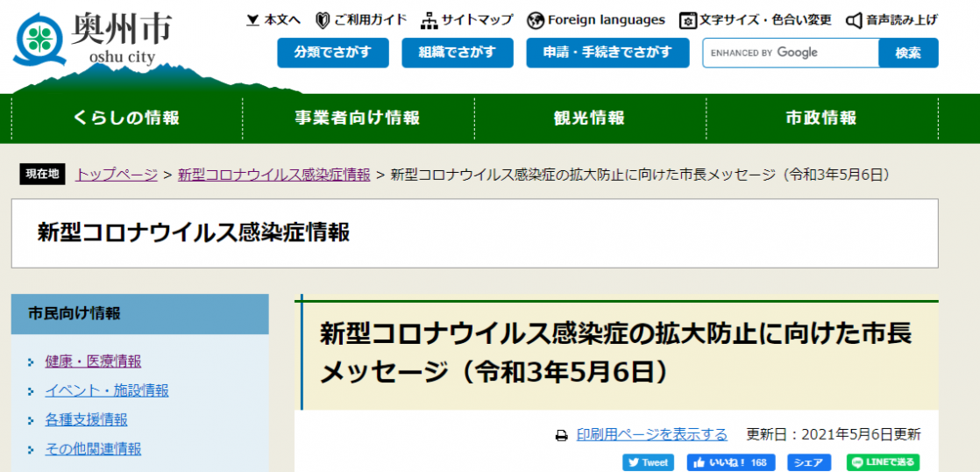Click the beginner-mark guide icon
Screen dimensions: 980x472
coord(323,21)
